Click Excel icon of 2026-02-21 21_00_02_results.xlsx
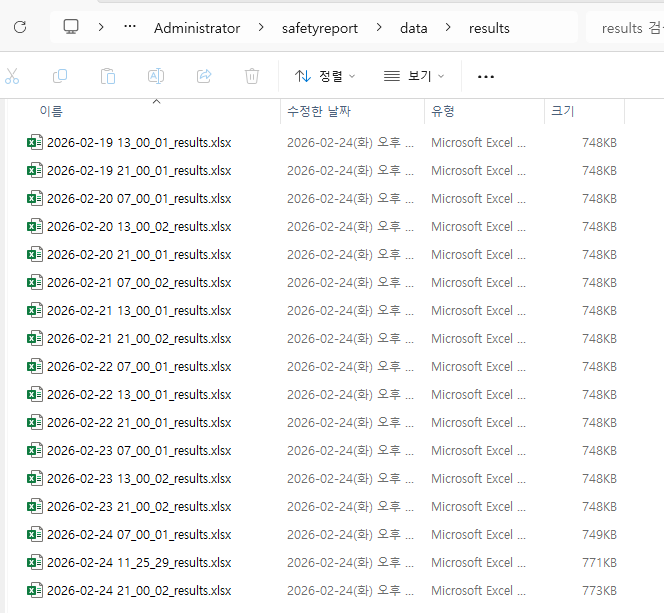The height and width of the screenshot is (613, 664). click(x=35, y=338)
